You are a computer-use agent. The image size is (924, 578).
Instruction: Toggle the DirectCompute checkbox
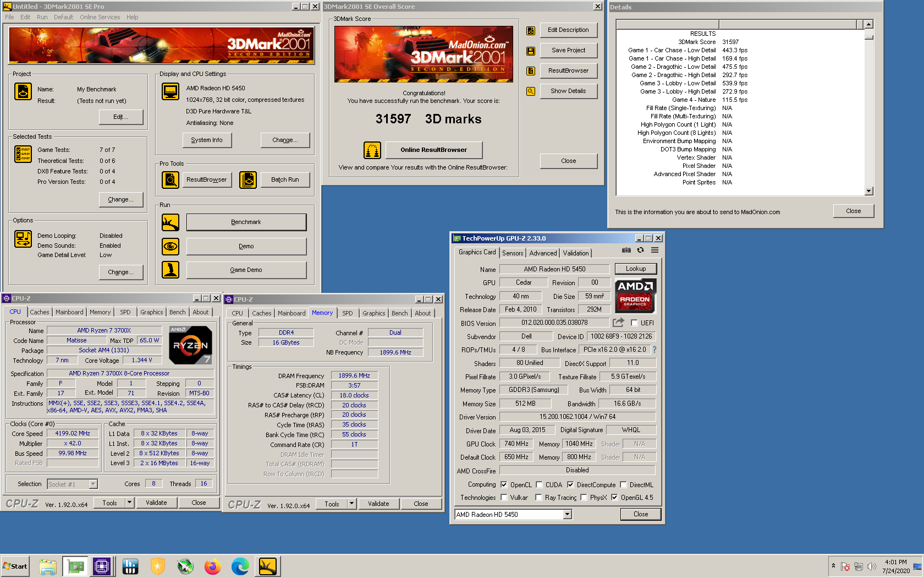[570, 485]
